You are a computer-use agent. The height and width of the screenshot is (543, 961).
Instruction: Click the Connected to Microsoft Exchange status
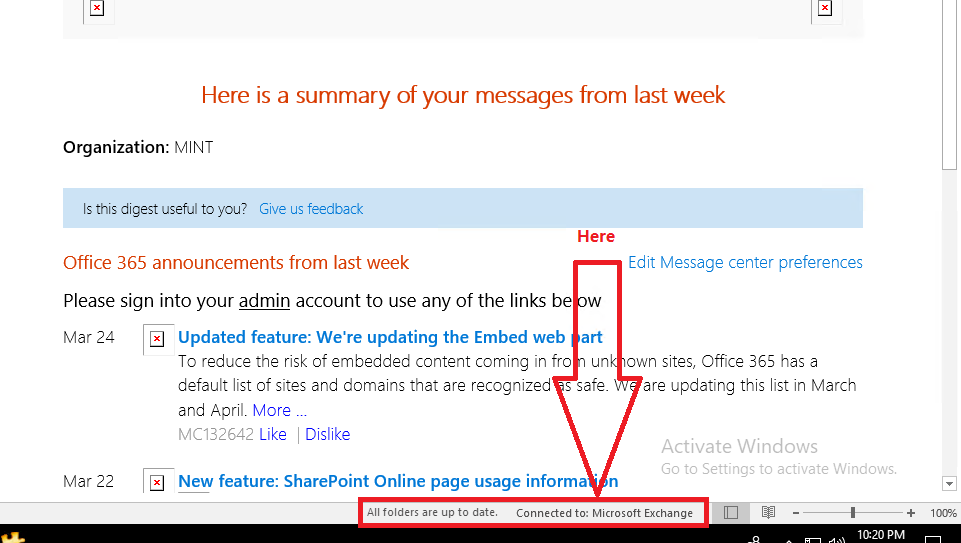(x=604, y=513)
